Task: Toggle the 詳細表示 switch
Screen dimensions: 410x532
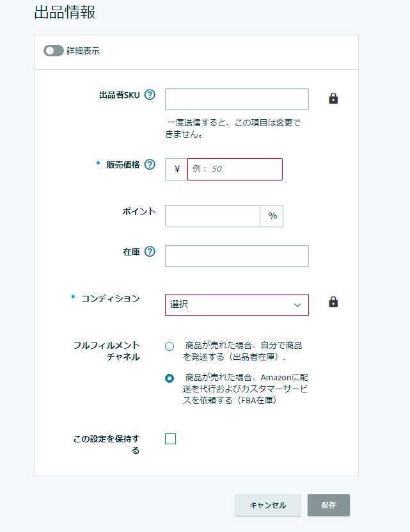Action: click(54, 51)
